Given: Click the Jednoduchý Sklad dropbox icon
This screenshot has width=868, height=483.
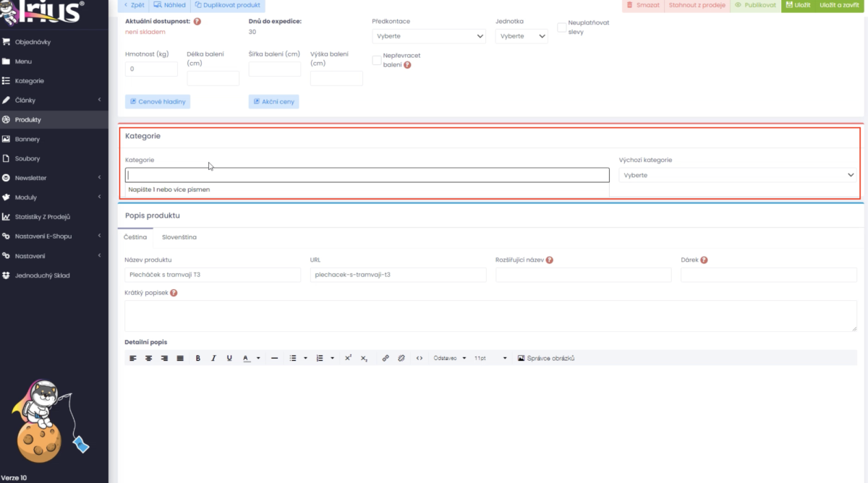Looking at the screenshot, I should point(6,275).
